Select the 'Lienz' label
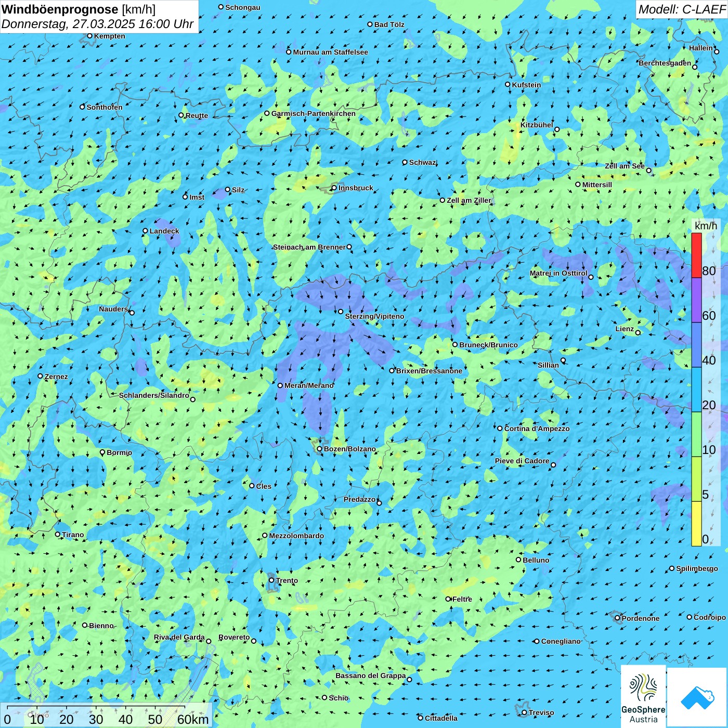Screen dimensions: 728x728 coord(625,329)
